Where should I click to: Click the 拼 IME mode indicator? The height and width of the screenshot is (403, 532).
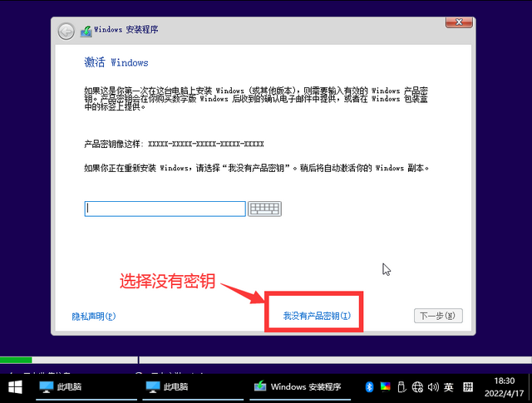pyautogui.click(x=468, y=386)
